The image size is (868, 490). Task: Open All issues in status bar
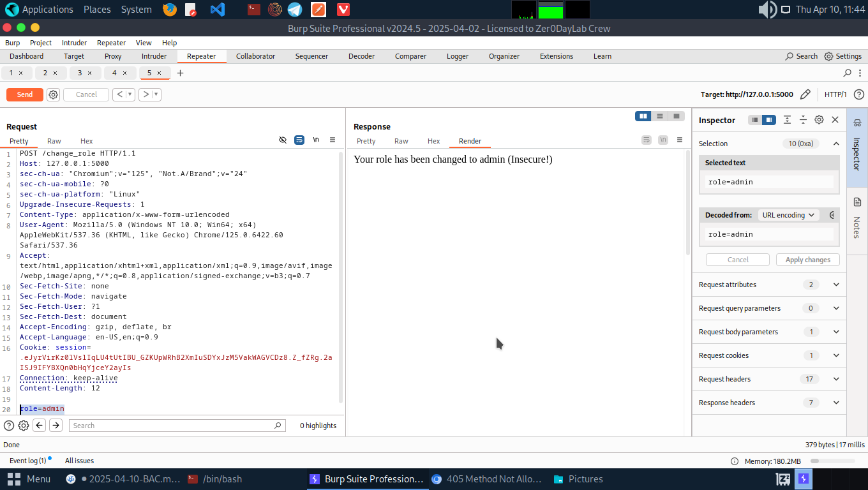[79, 461]
